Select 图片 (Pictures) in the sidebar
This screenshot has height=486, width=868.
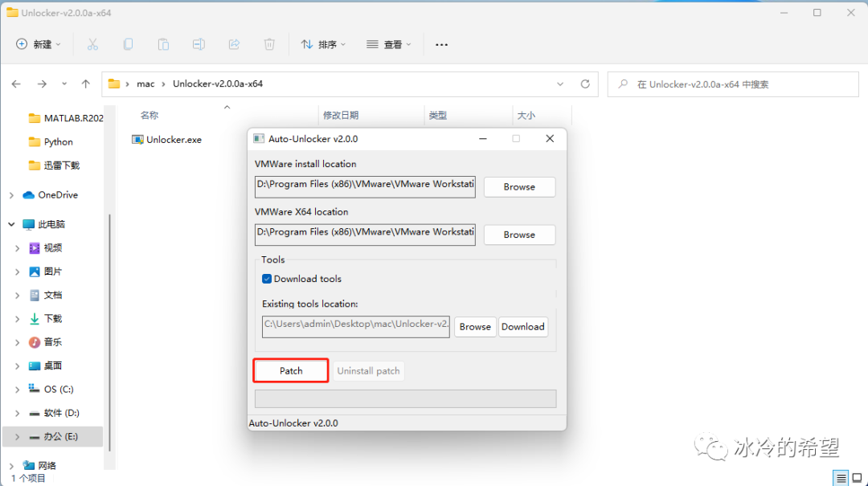pyautogui.click(x=45, y=272)
